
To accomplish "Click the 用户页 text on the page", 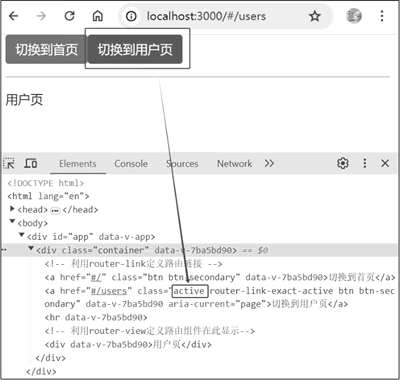I will (24, 100).
